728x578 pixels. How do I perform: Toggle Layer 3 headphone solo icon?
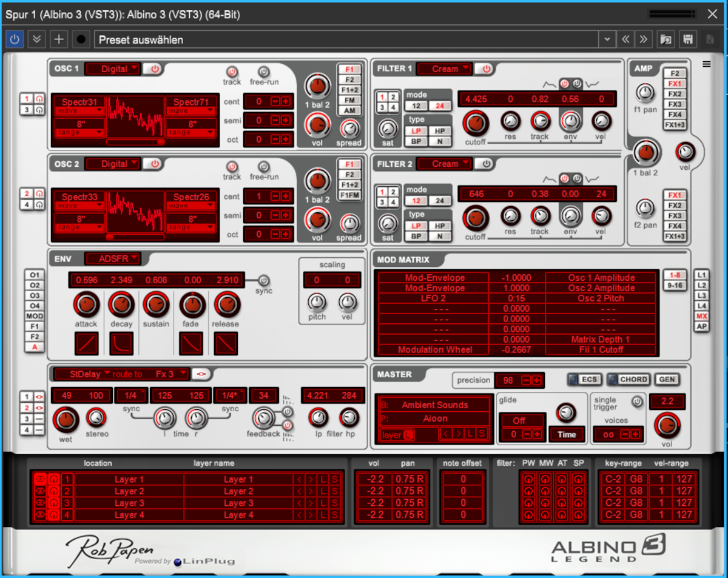click(x=53, y=503)
